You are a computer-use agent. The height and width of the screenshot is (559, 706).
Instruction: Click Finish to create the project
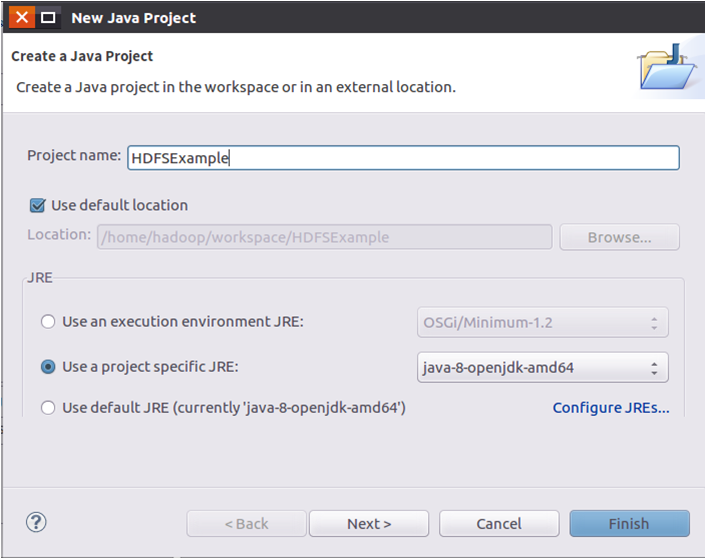(629, 523)
